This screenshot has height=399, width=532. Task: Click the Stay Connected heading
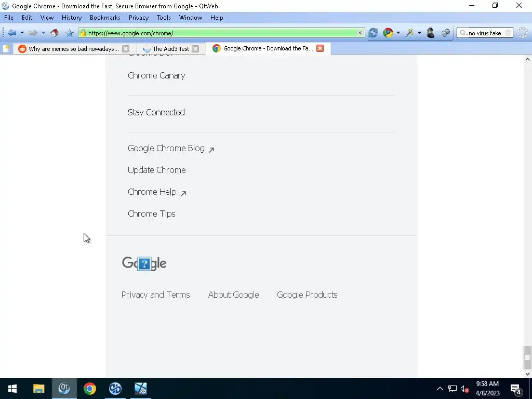[156, 112]
